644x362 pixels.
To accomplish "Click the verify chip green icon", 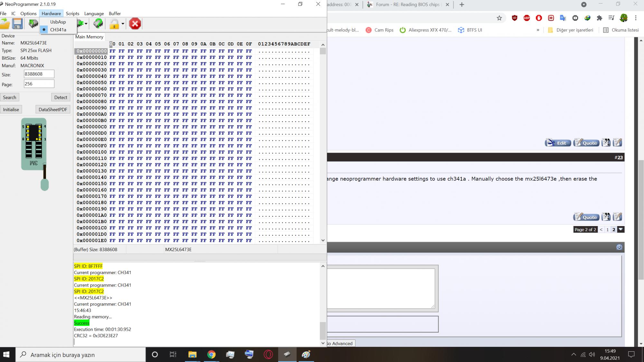I will pyautogui.click(x=98, y=24).
